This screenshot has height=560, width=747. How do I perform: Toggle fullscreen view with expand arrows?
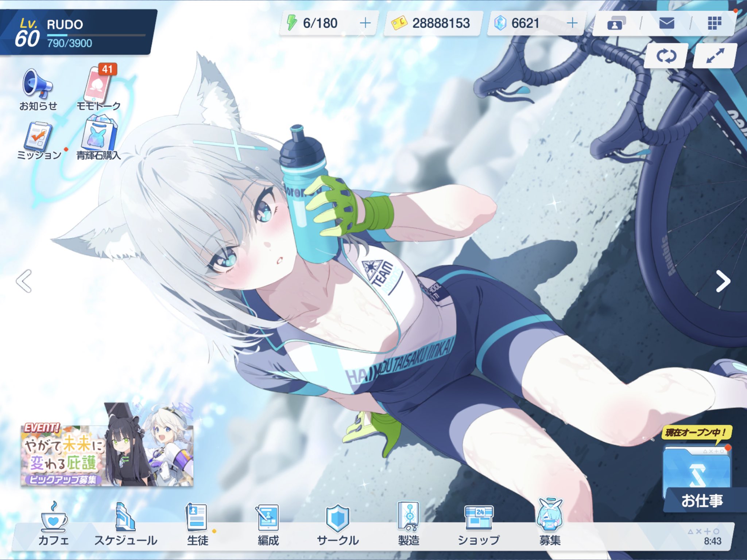(715, 56)
